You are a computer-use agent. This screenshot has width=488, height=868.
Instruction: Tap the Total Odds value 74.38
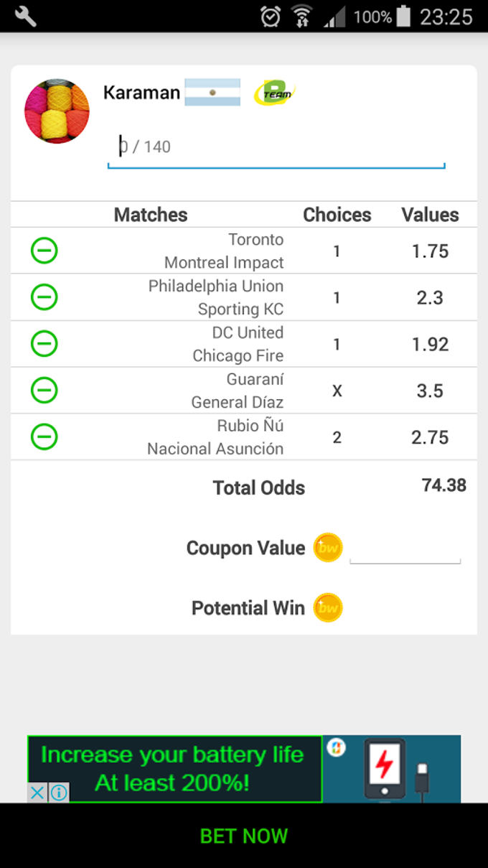coord(444,485)
